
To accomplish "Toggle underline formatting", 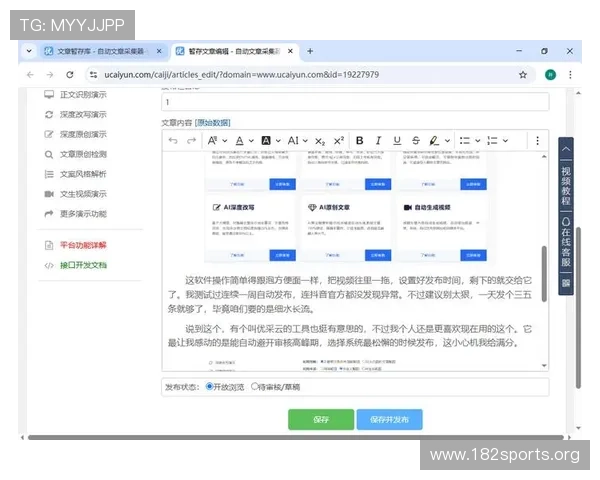I will pos(397,141).
